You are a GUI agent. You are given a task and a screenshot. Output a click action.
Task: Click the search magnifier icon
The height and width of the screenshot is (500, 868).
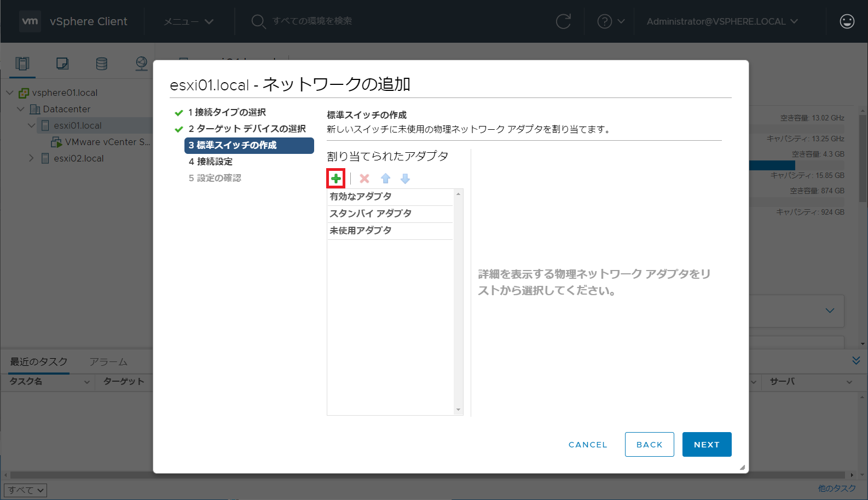pos(258,21)
